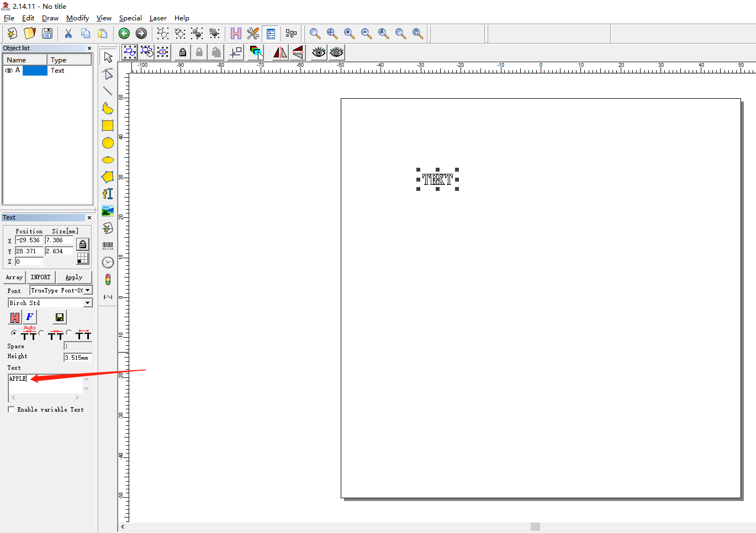The image size is (756, 533).
Task: Click the Select all objects icon
Action: pyautogui.click(x=129, y=52)
